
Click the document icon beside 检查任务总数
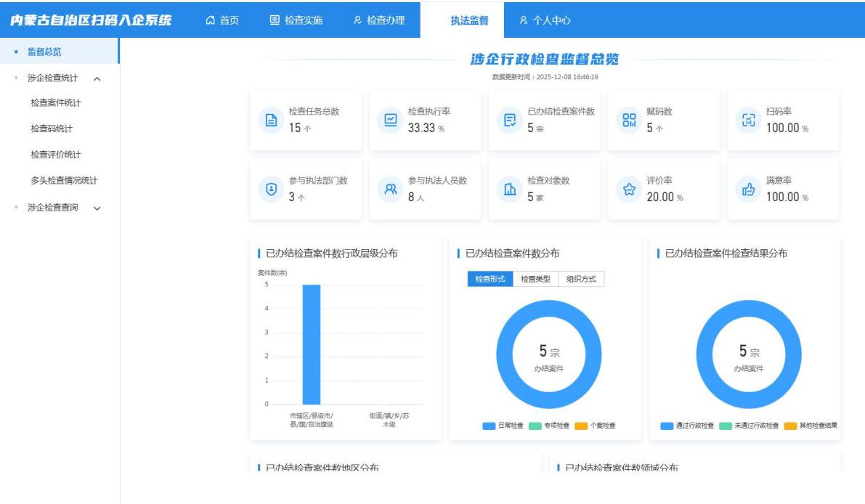coord(272,121)
